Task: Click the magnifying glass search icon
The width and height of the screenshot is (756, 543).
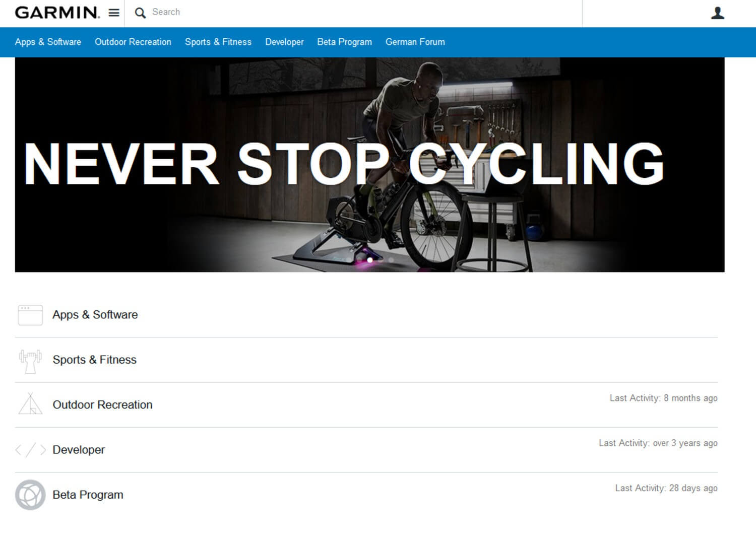Action: (140, 13)
